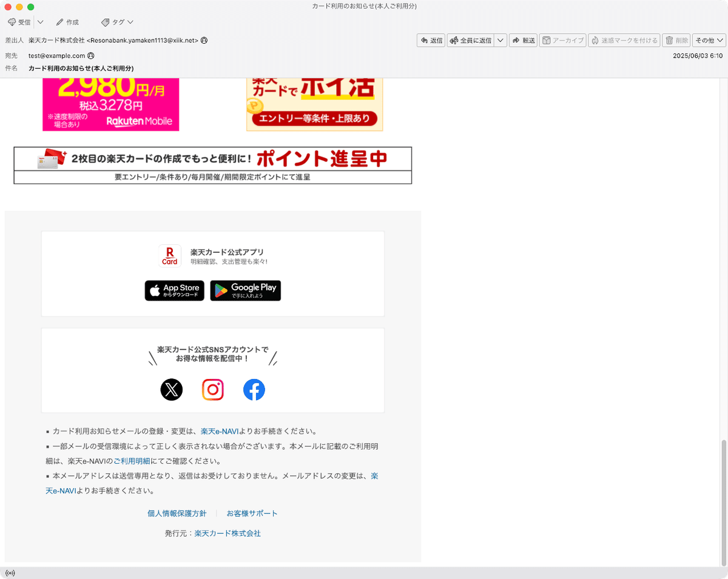The height and width of the screenshot is (579, 728).
Task: Click the Google Play badge
Action: [x=245, y=290]
